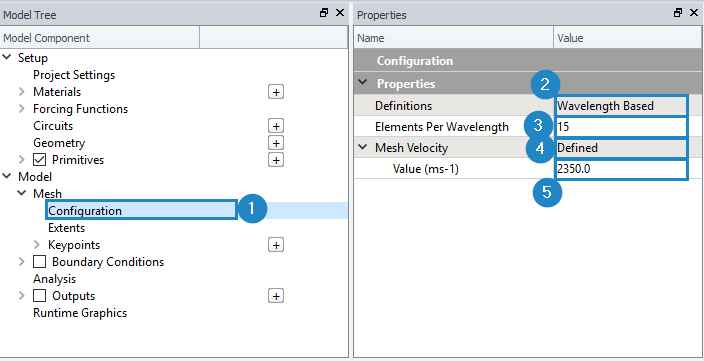Collapse the Model tree node
704x361 pixels.
7,176
